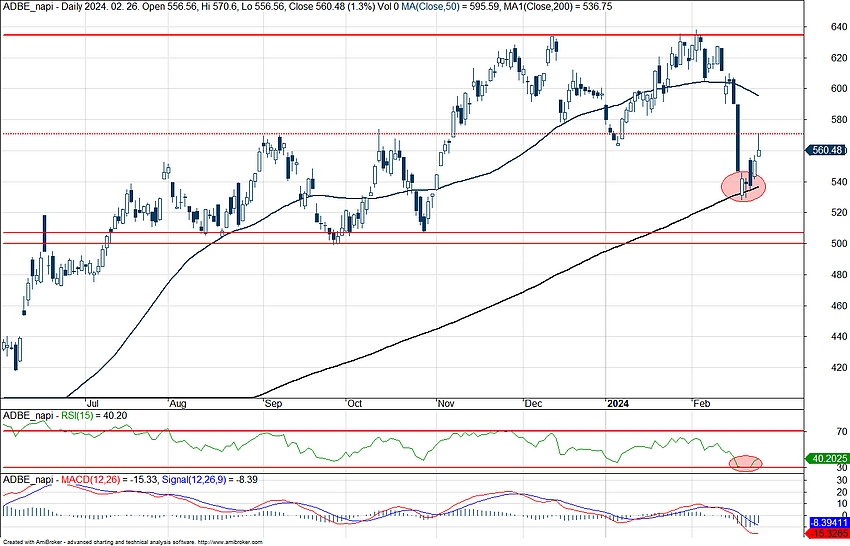
Task: Click the green 40.2025 RSI value tag
Action: pos(827,459)
